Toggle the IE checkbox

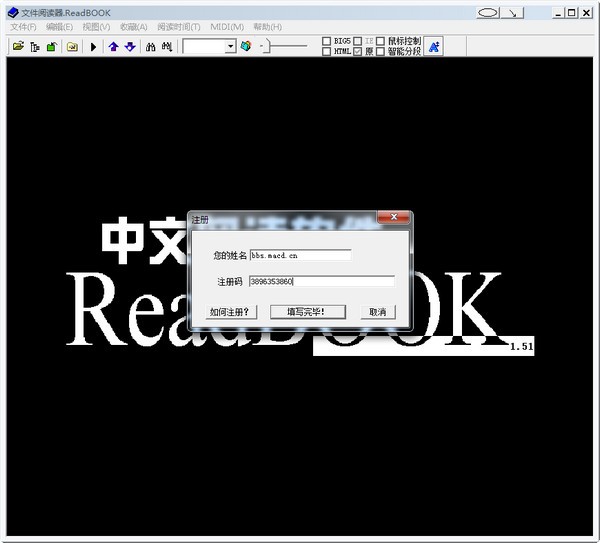(357, 41)
